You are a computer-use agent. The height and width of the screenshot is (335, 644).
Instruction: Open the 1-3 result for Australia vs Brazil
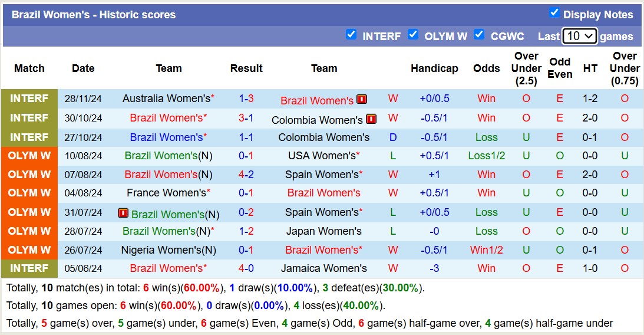tap(246, 98)
